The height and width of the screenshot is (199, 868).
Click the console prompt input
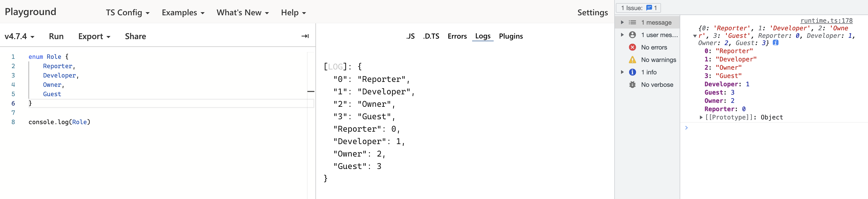(777, 128)
